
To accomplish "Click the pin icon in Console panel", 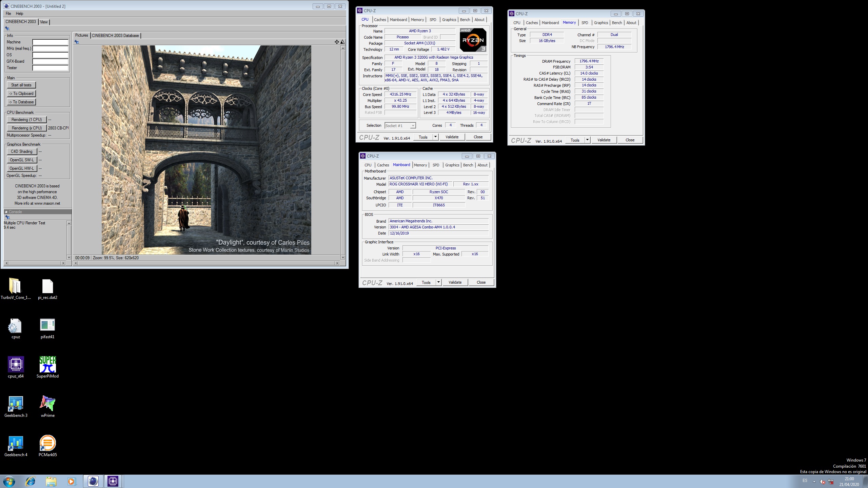I will pos(7,217).
